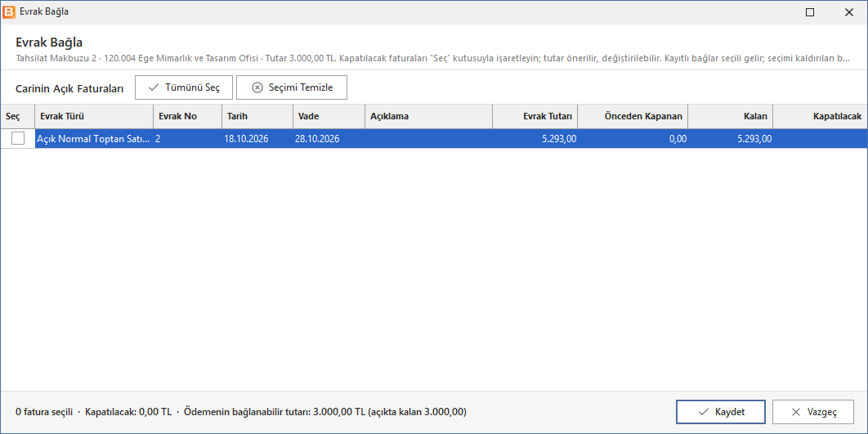The width and height of the screenshot is (868, 434).
Task: Click the Evrak Tutarı column header
Action: click(x=535, y=116)
